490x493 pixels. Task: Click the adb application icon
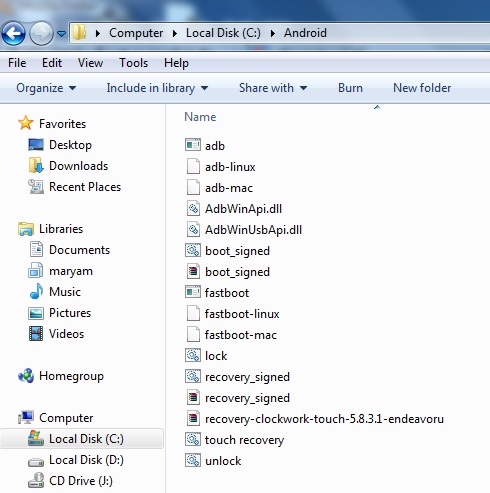193,145
